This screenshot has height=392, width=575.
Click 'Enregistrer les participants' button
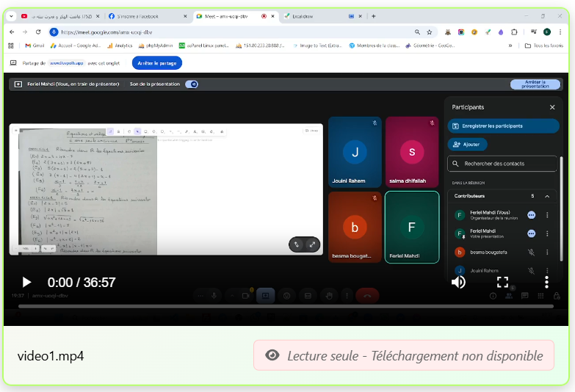point(502,126)
